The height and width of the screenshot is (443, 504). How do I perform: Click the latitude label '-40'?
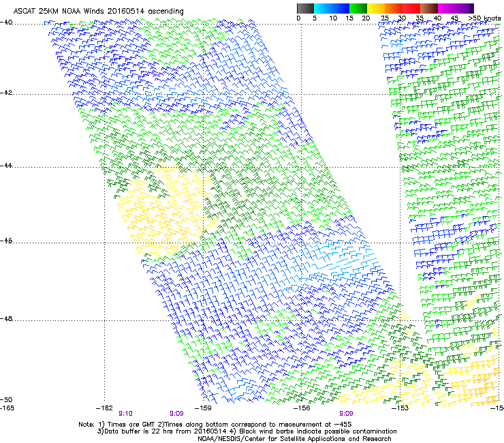(x=6, y=22)
